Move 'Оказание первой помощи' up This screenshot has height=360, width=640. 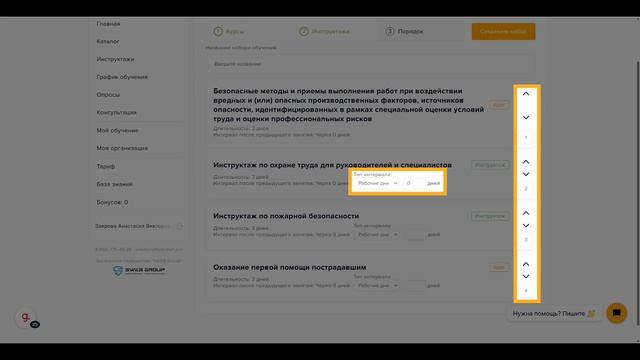tap(526, 264)
